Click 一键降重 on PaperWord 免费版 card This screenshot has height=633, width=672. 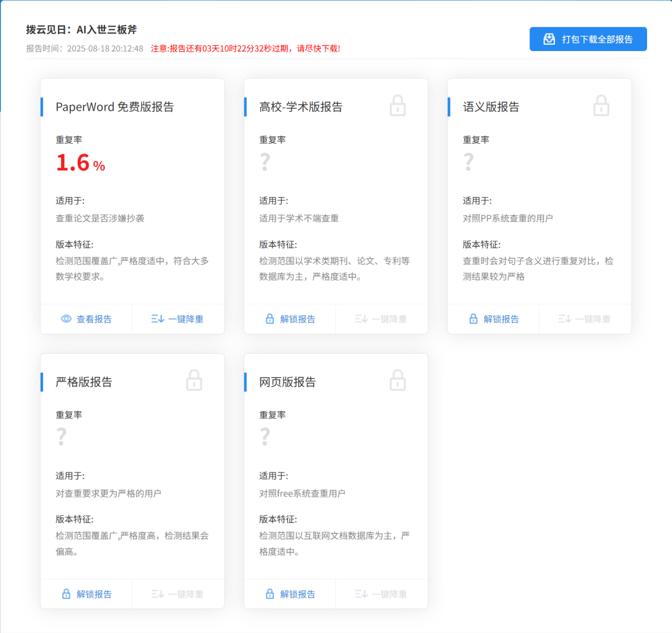[x=178, y=319]
